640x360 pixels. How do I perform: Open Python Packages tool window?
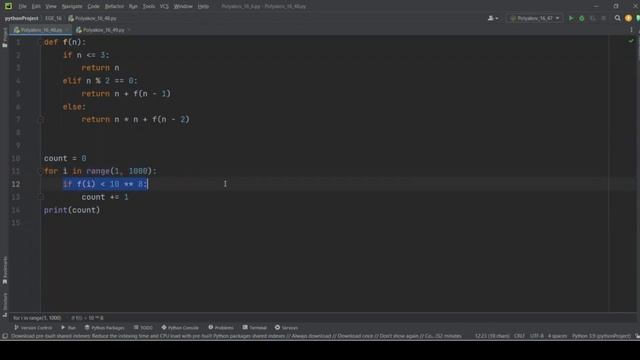click(x=104, y=328)
